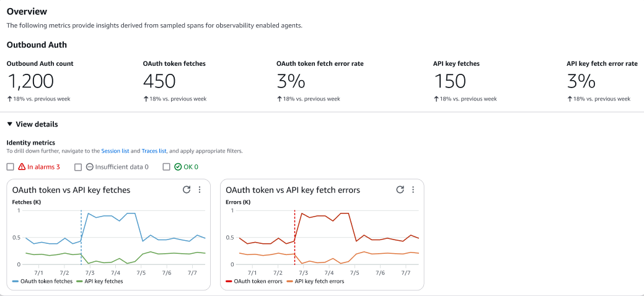
Task: Click the up arrow under Outbound Auth count
Action: (x=9, y=99)
